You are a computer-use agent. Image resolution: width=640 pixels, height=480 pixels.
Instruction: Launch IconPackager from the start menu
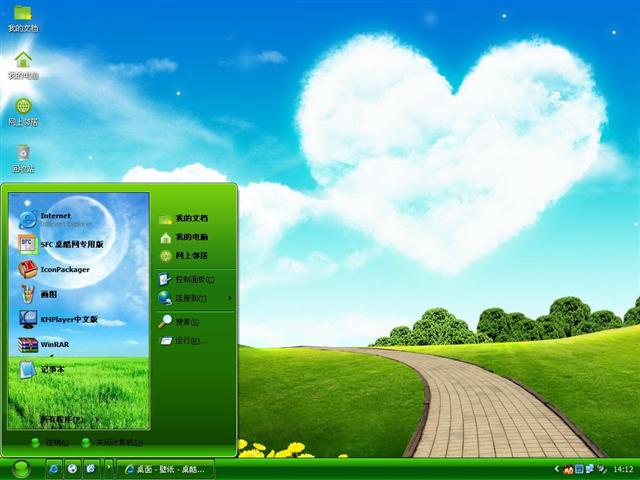point(54,269)
